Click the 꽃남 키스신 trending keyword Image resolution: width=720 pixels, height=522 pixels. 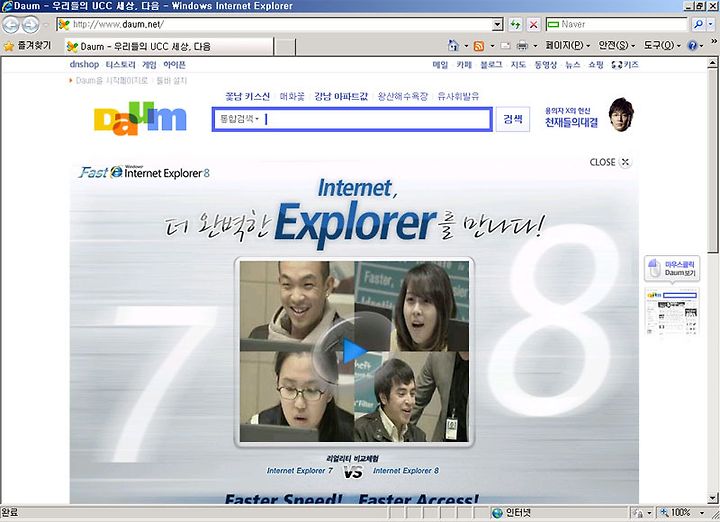248,96
